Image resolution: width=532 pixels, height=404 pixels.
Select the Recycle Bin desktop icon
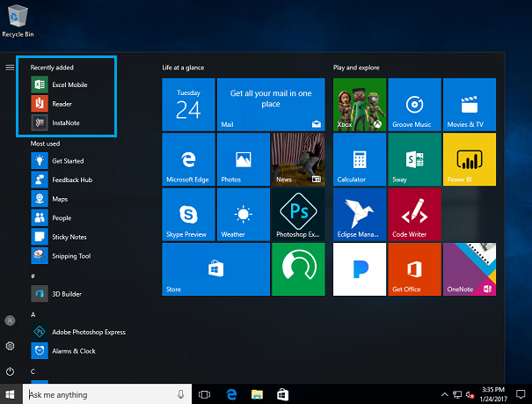point(18,21)
